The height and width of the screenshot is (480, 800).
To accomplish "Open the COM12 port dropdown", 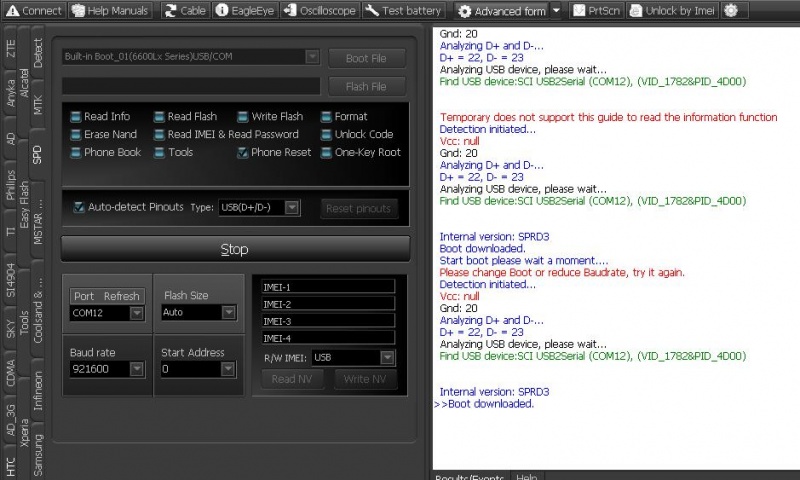I will tap(136, 313).
